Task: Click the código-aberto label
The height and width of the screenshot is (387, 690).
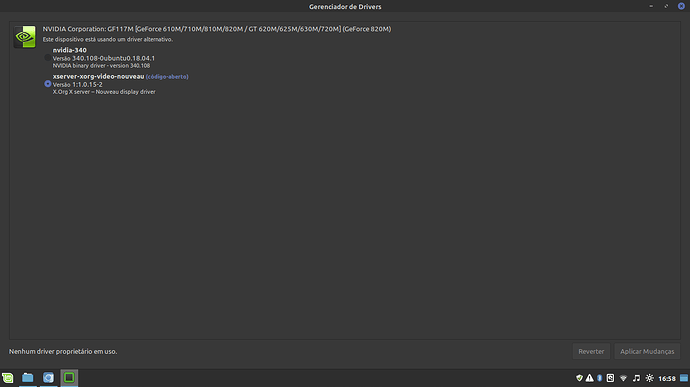Action: (167, 77)
